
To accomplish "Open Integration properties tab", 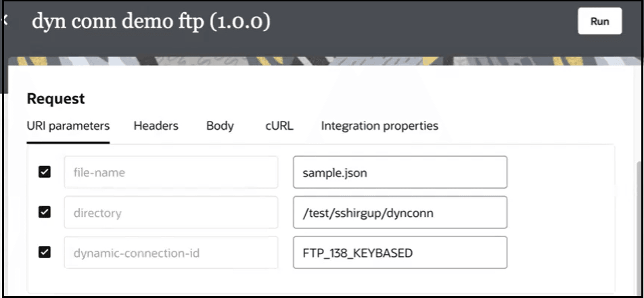I will point(379,126).
